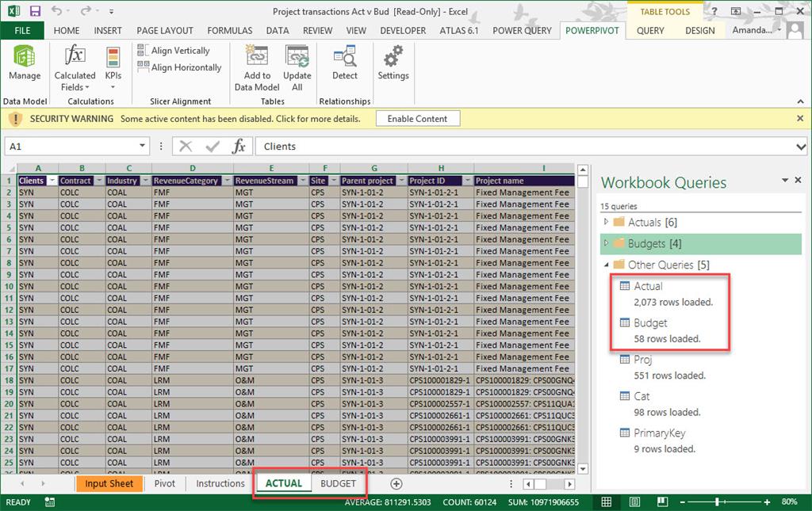Open the Clients column filter dropdown
Viewport: 812px width, 511px height.
pyautogui.click(x=52, y=181)
